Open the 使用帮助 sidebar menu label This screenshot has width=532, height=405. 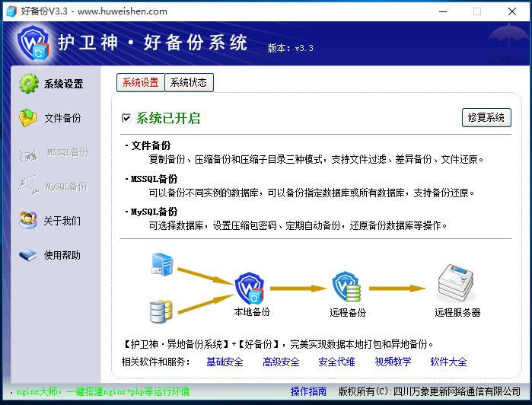pyautogui.click(x=62, y=255)
